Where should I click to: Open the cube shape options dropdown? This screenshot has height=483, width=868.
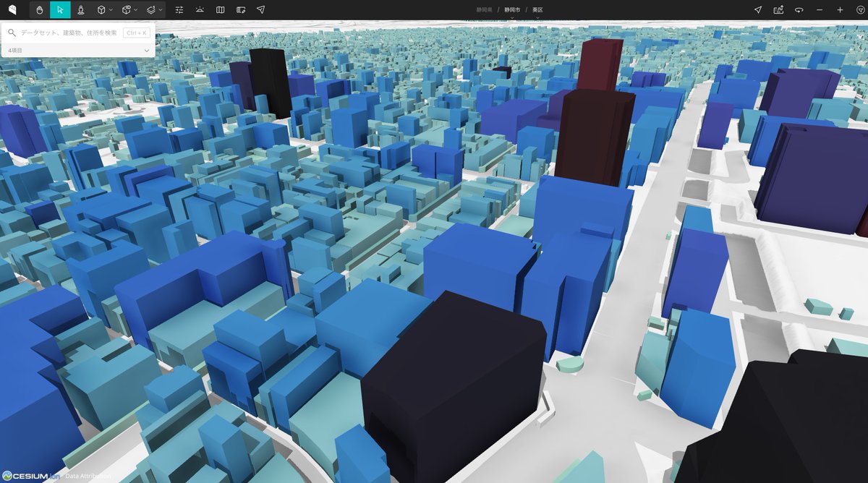[x=111, y=10]
